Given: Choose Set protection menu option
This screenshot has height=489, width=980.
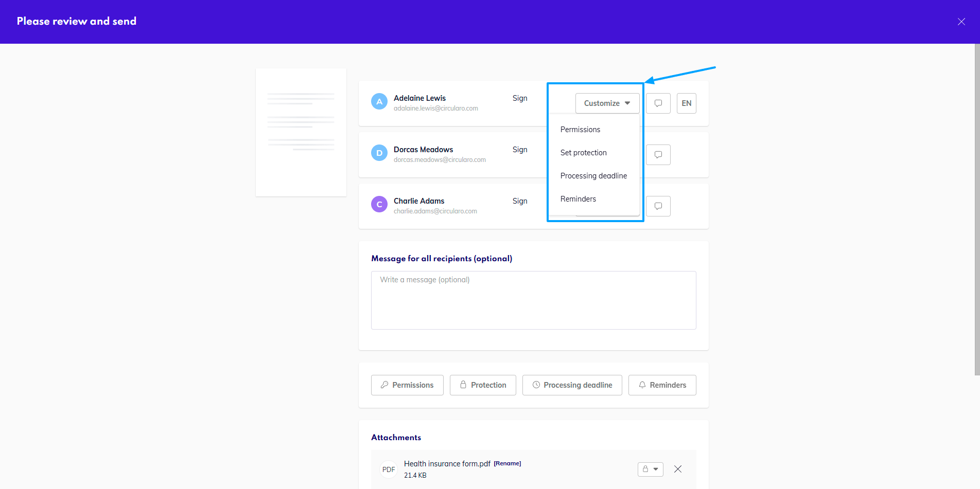Looking at the screenshot, I should pos(583,153).
